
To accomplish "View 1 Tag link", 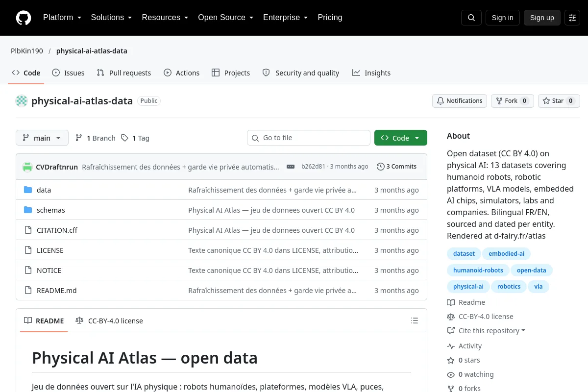I will (x=135, y=138).
